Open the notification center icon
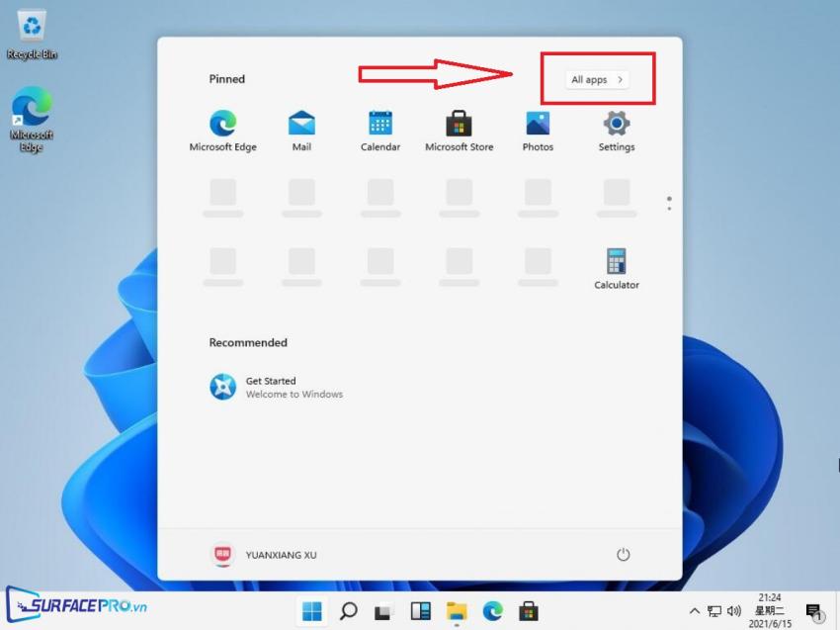Viewport: 840px width, 630px height. point(813,612)
